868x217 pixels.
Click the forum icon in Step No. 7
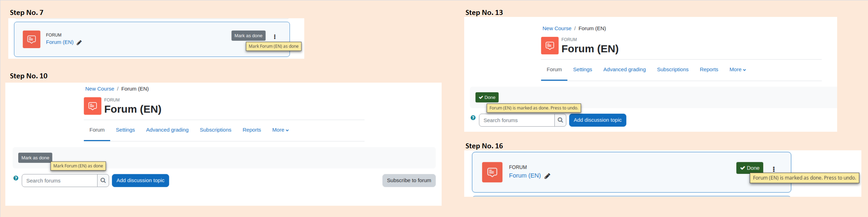click(x=31, y=39)
